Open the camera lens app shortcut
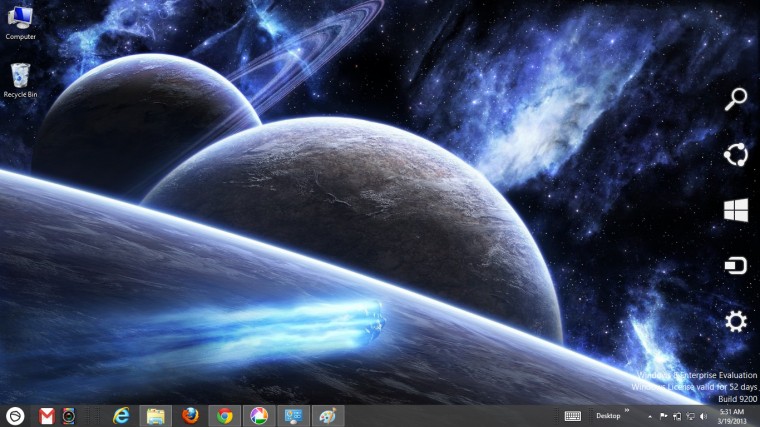Viewport: 760px width, 427px height. click(x=69, y=416)
